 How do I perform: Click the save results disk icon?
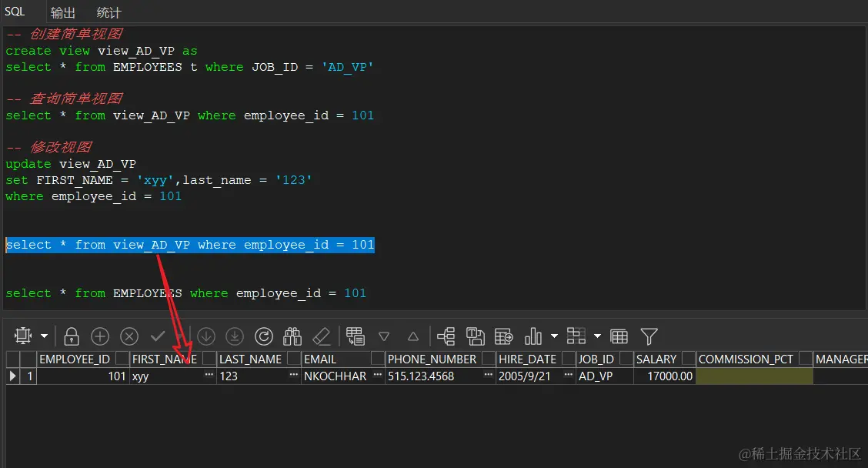tap(475, 336)
